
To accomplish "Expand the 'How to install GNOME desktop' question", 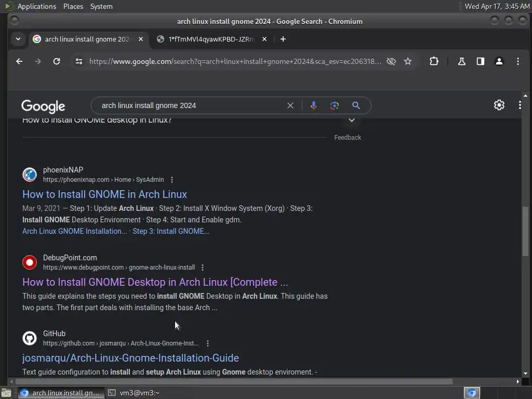I will coord(352,120).
